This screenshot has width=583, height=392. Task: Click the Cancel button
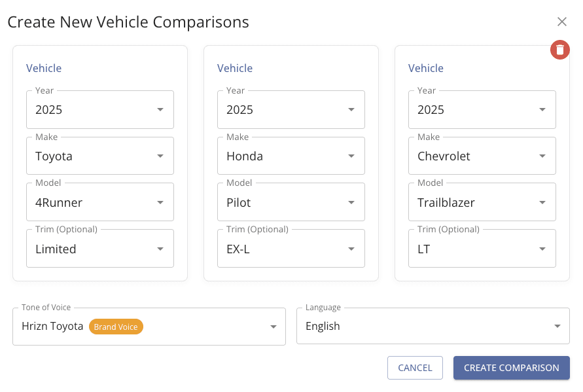coord(415,368)
